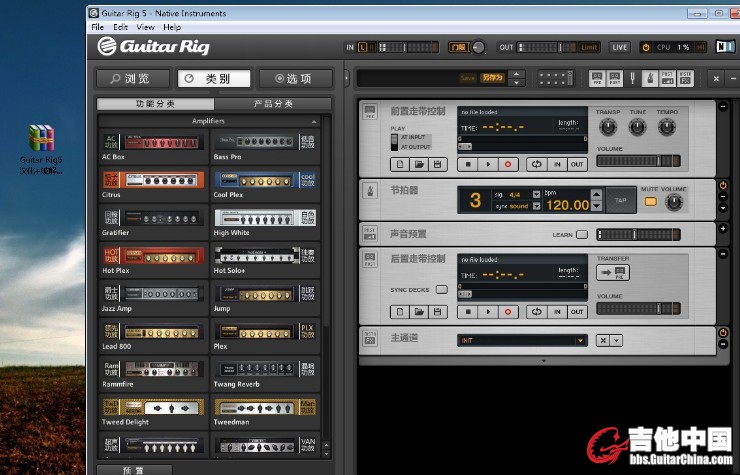This screenshot has width=740, height=475.
Task: Toggle the metronome toolbar icon
Action: point(650,78)
